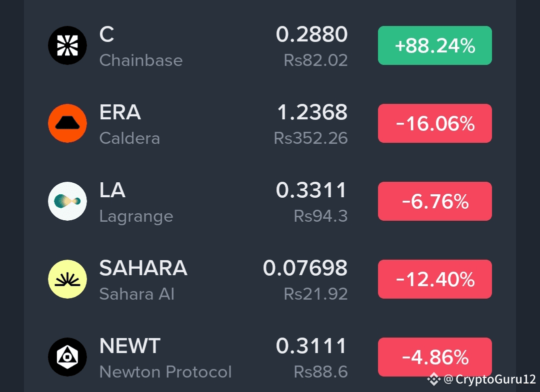Viewport: 540px width, 392px height.
Task: Open the C ticker symbol label
Action: point(107,34)
